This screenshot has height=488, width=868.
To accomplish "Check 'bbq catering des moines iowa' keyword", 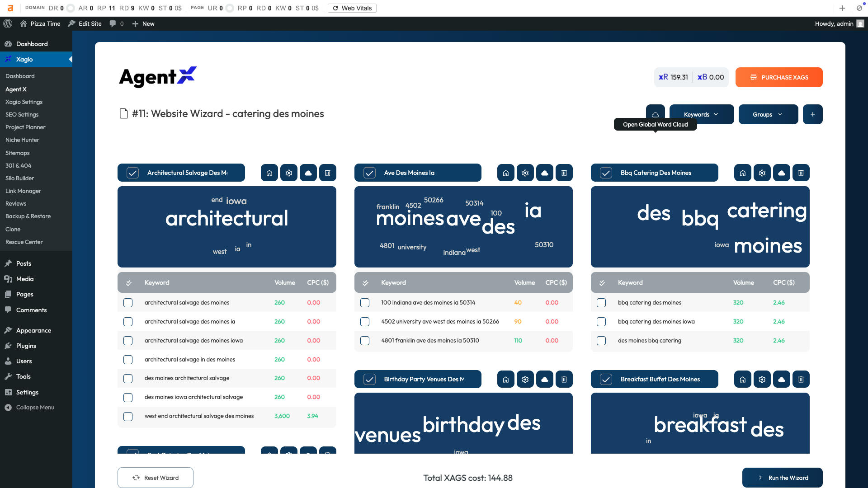I will coord(601,322).
